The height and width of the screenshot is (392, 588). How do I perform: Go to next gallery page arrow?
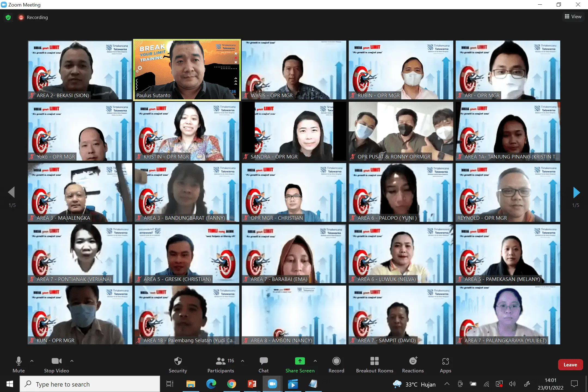tap(576, 192)
